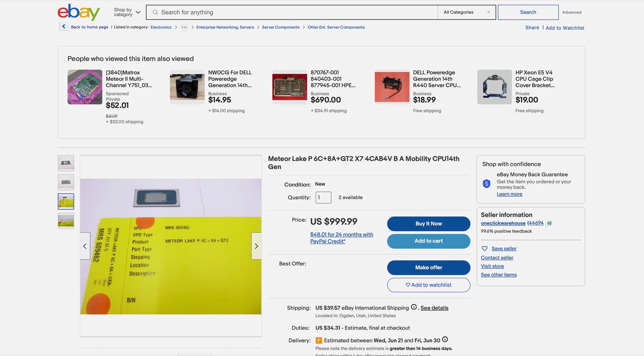The image size is (644, 356).
Task: Open Enterprise Networking, Servers breadcrumb
Action: click(x=225, y=27)
